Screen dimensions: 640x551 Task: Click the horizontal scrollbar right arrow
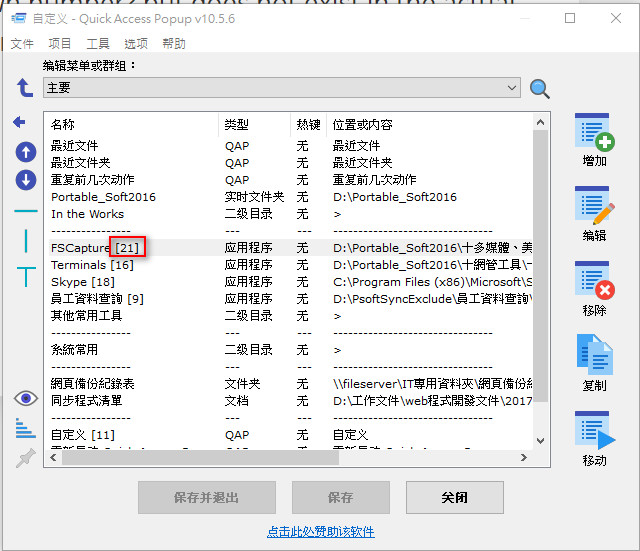[524, 458]
